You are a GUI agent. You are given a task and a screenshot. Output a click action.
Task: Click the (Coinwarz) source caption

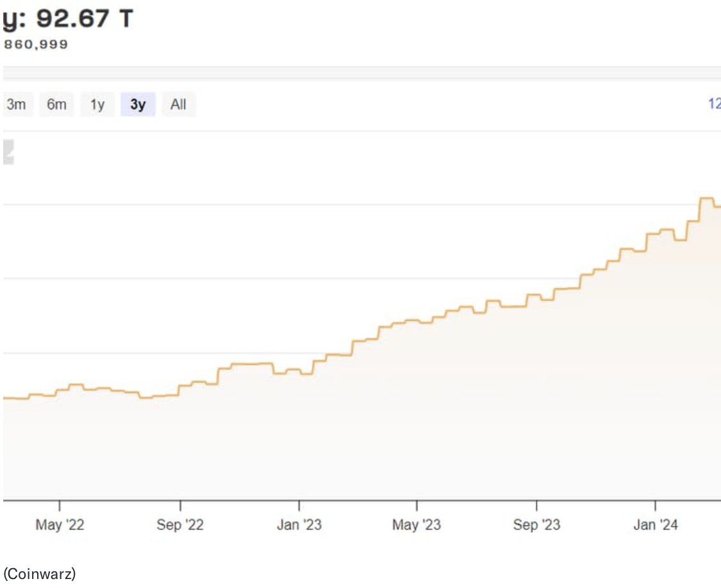click(x=39, y=573)
